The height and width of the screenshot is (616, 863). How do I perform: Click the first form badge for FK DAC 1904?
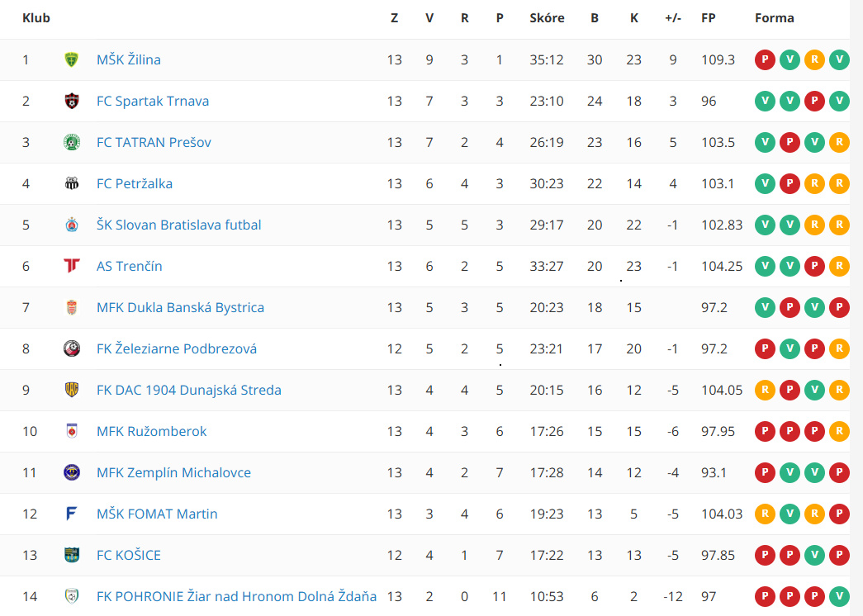tap(766, 390)
